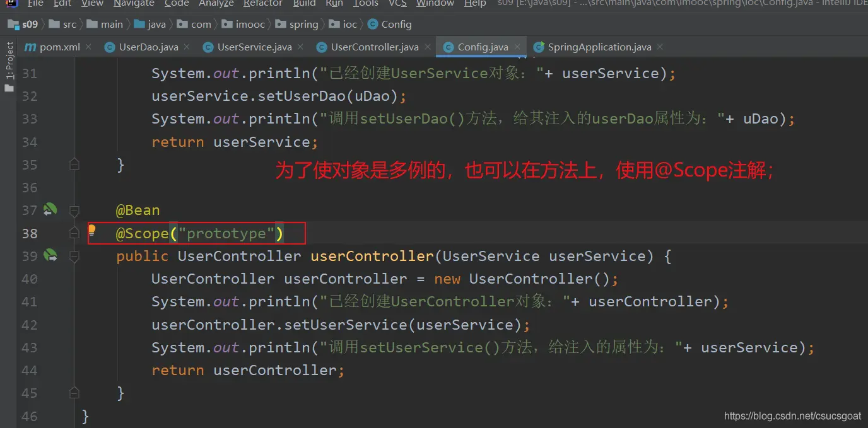Open the Window menu
Viewport: 868px width, 428px height.
click(x=435, y=3)
